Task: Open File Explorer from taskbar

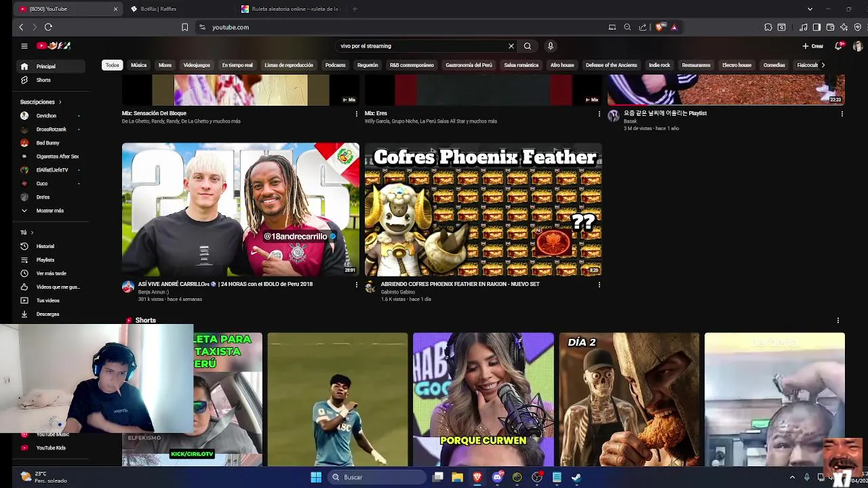Action: point(458,477)
